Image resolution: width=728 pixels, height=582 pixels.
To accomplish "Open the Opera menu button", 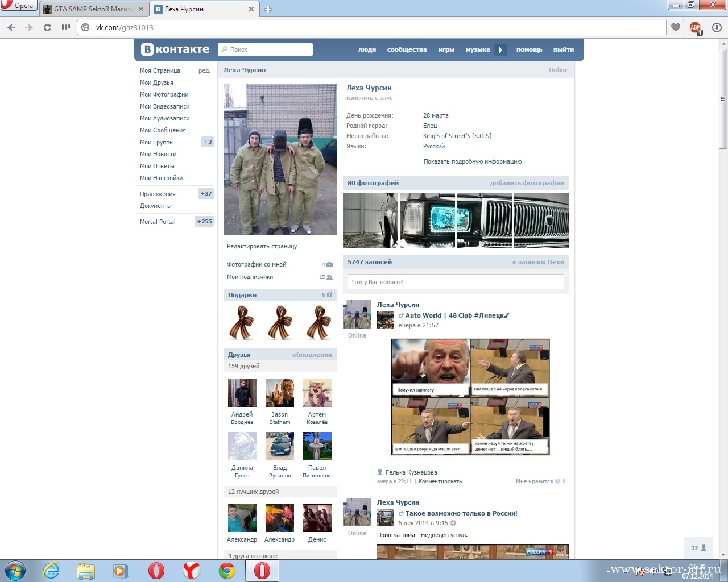I will [18, 6].
